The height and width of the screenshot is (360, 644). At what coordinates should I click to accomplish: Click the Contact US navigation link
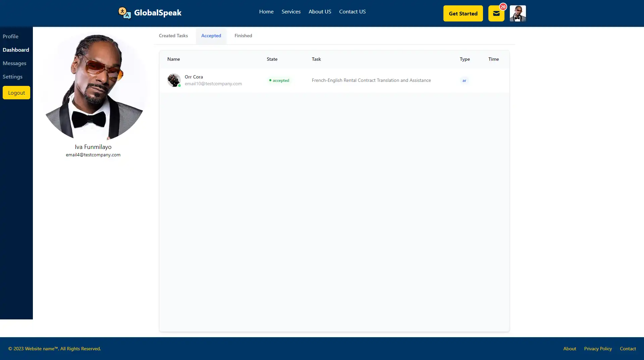pos(352,11)
